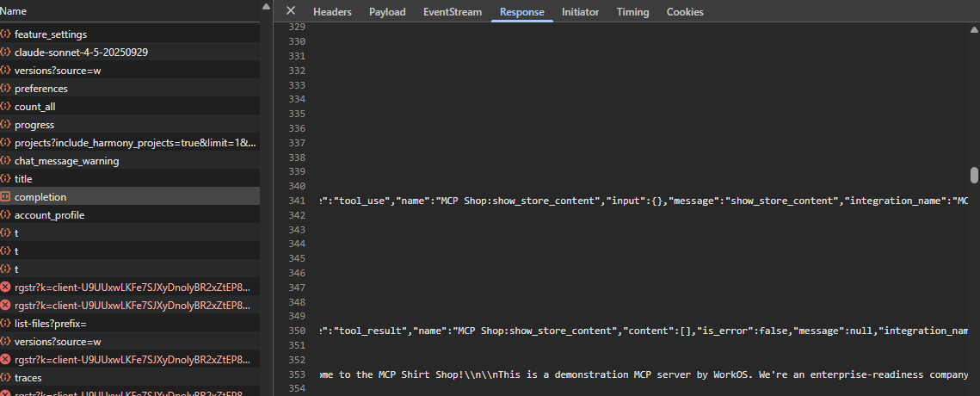Select the title request row
Viewport: 980px width, 396px height.
click(x=130, y=179)
